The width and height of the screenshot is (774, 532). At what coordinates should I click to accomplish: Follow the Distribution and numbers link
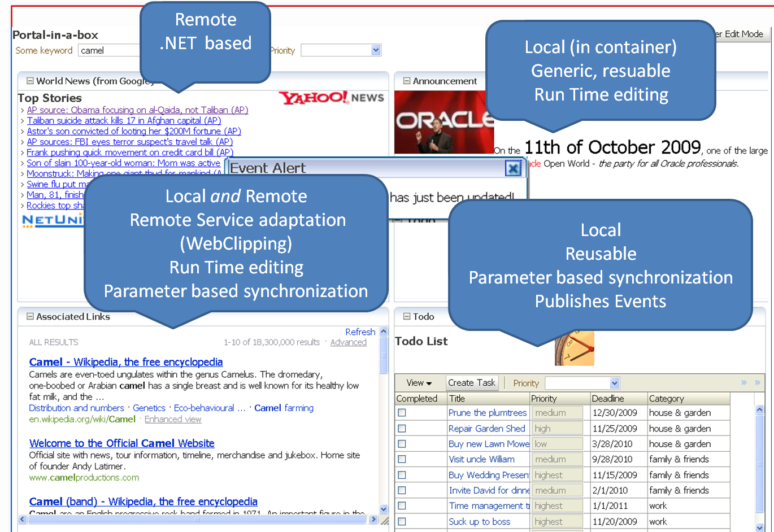pyautogui.click(x=77, y=408)
